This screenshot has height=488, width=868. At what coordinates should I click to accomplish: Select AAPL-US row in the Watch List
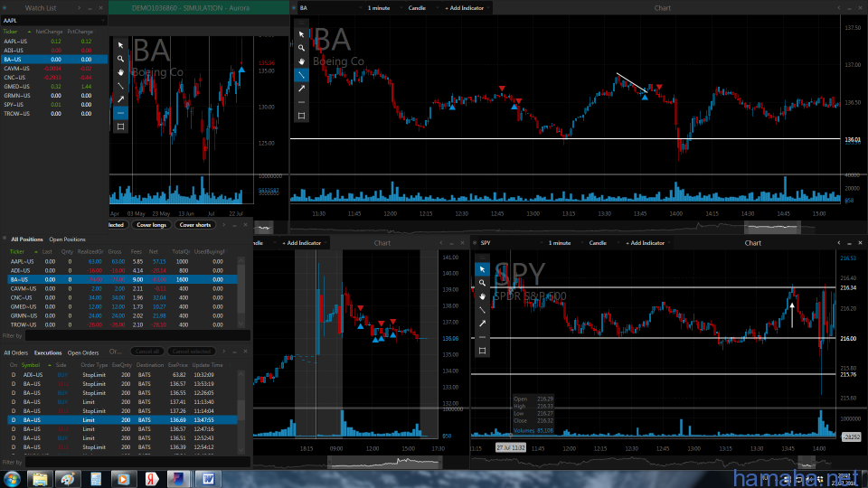pyautogui.click(x=53, y=42)
